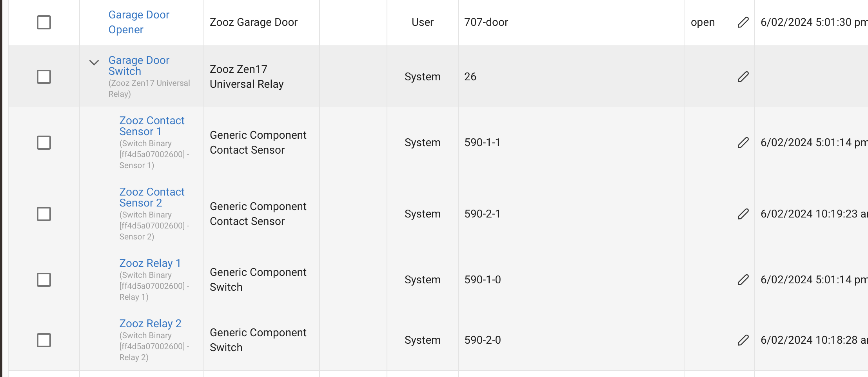868x377 pixels.
Task: Click the Zooz Garage Door type cell
Action: tap(254, 22)
